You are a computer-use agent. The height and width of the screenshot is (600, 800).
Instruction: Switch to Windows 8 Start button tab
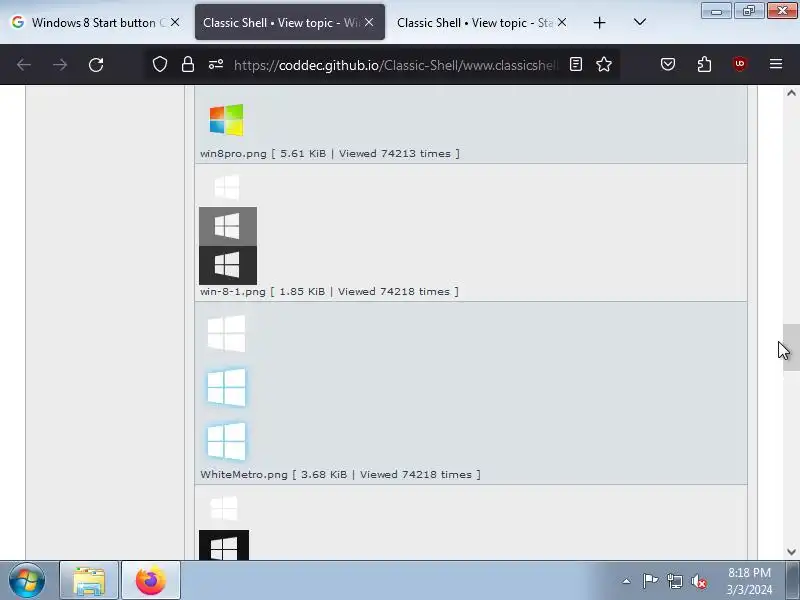coord(95,22)
